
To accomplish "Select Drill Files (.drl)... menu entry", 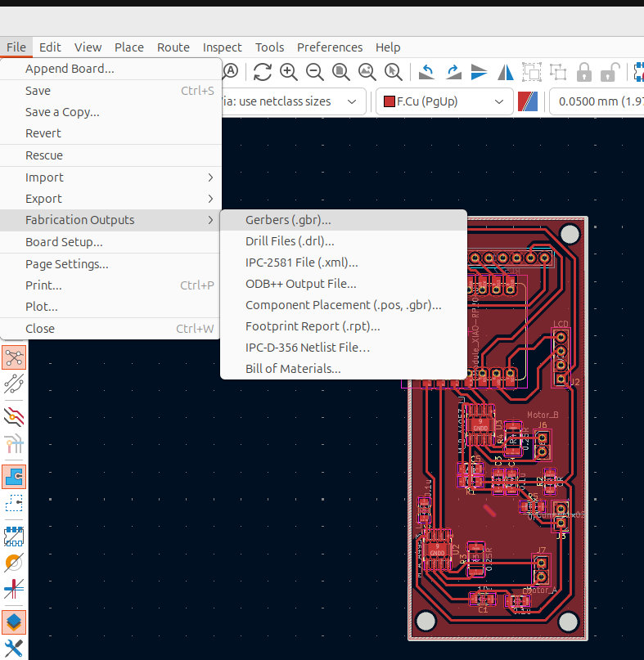I will pos(290,241).
